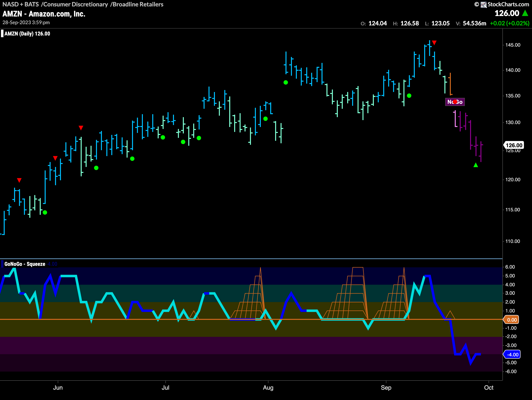The width and height of the screenshot is (532, 400).
Task: Click the green dot below the late July pullback
Action: click(x=266, y=119)
